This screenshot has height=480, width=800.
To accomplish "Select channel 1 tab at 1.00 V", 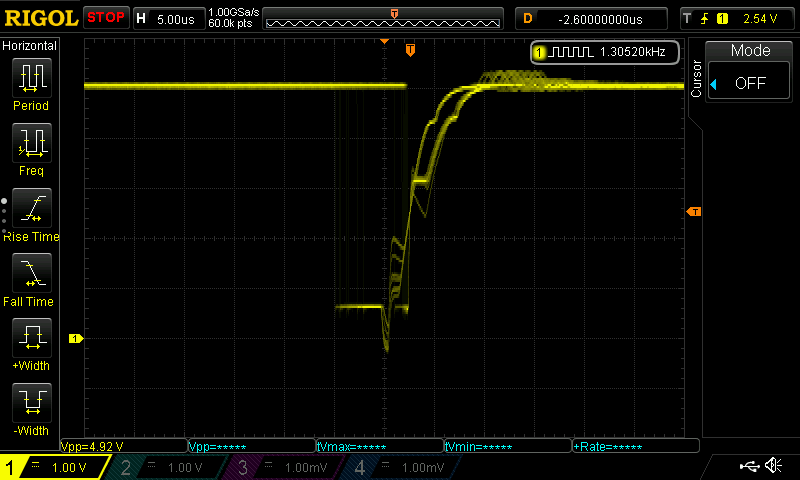I will pyautogui.click(x=54, y=467).
